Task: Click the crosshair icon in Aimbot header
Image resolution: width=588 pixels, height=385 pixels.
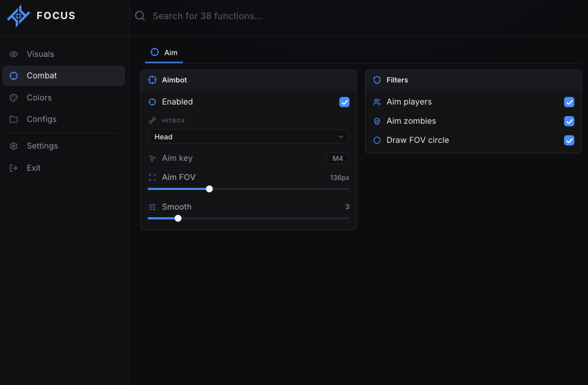Action: coord(152,80)
